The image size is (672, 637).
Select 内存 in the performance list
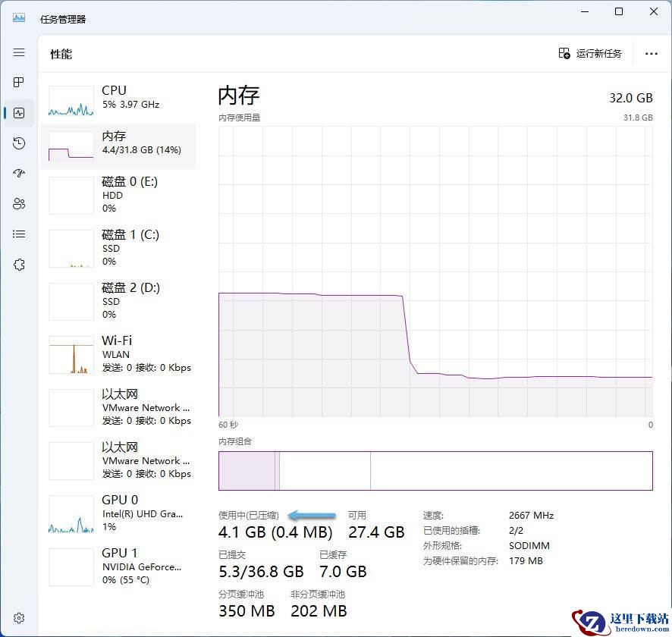118,146
